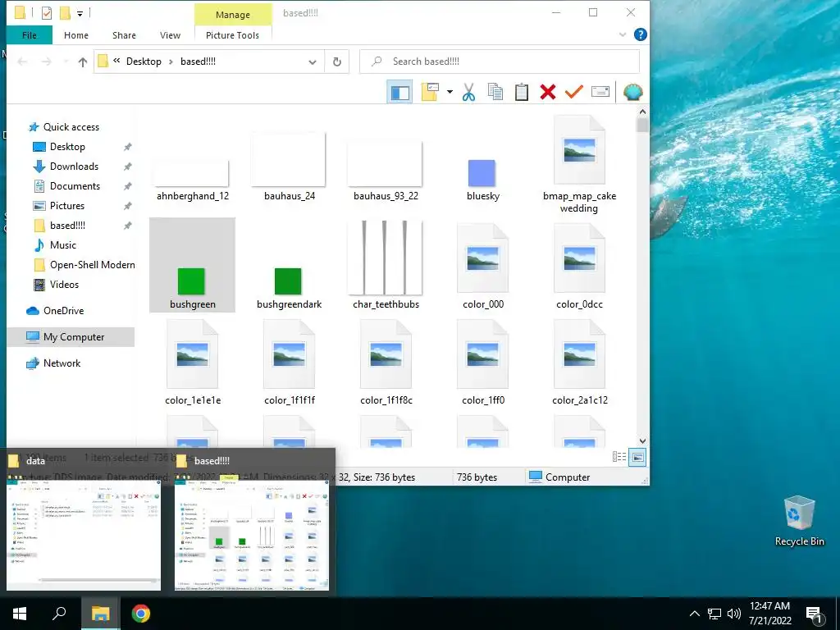840x630 pixels.
Task: Open the volume speaker tray icon
Action: (x=734, y=614)
